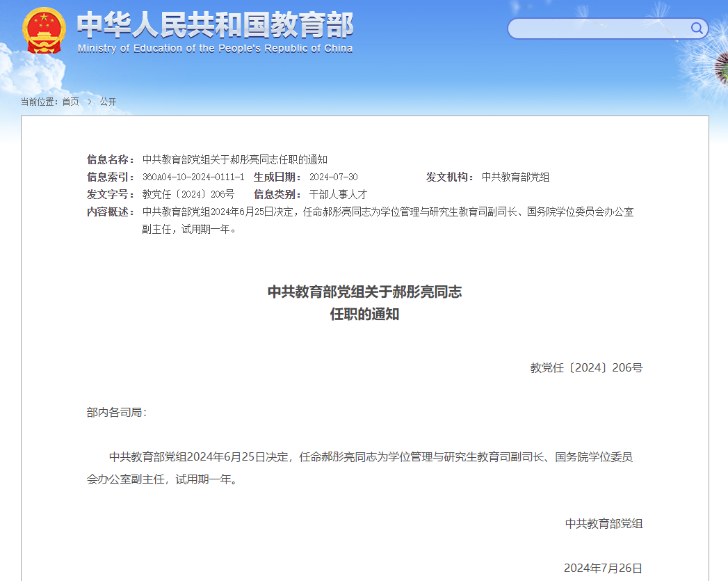Click the national emblem logo
Image resolution: width=728 pixels, height=581 pixels.
44,30
